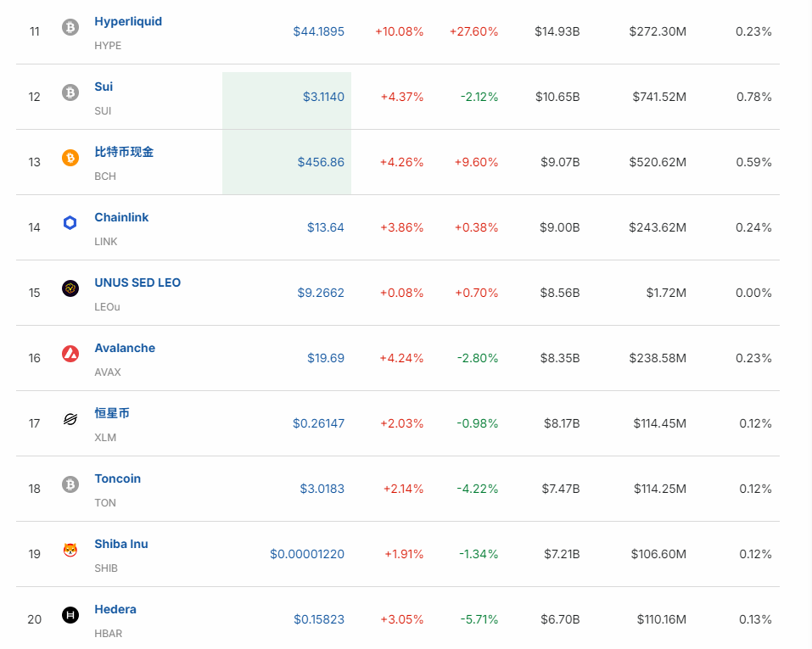
Task: Click Sui's 0.78% share value
Action: (x=754, y=97)
